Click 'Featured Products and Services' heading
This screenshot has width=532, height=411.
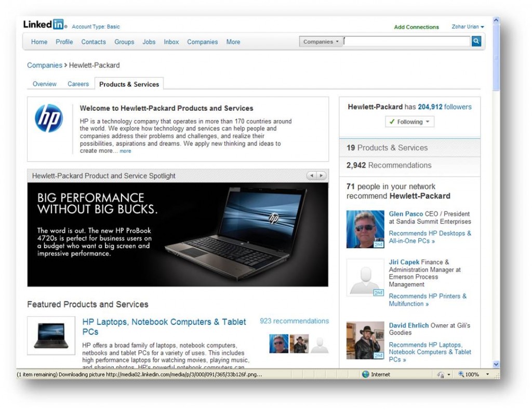(x=87, y=304)
